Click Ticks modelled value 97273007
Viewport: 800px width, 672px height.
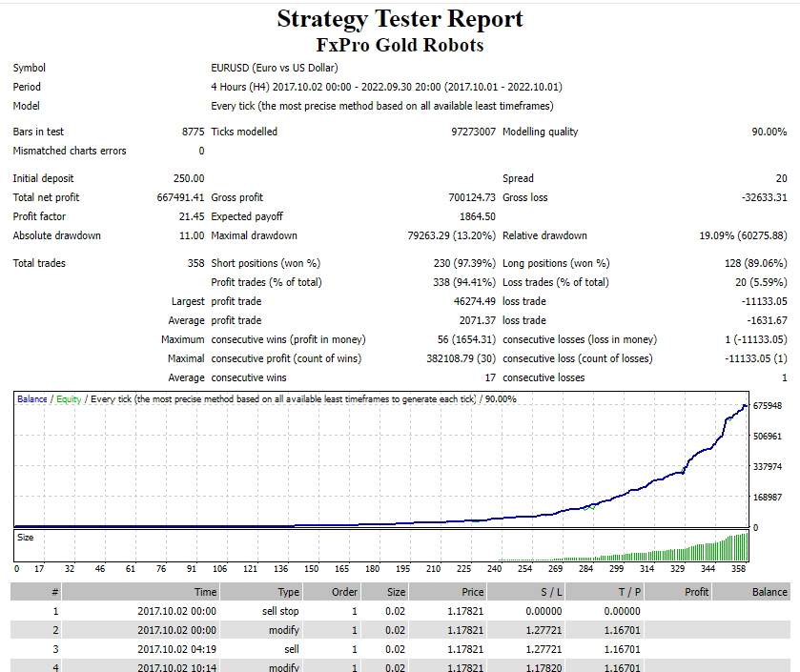coord(473,132)
